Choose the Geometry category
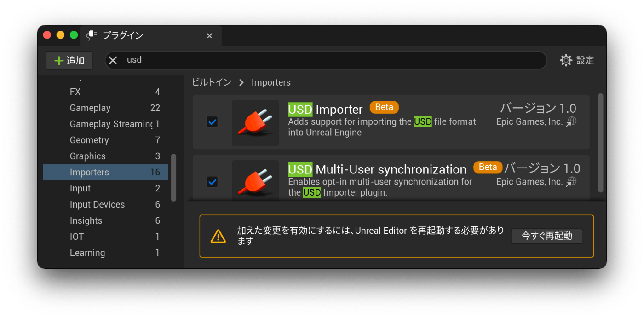Image resolution: width=644 pixels, height=318 pixels. (x=106, y=140)
